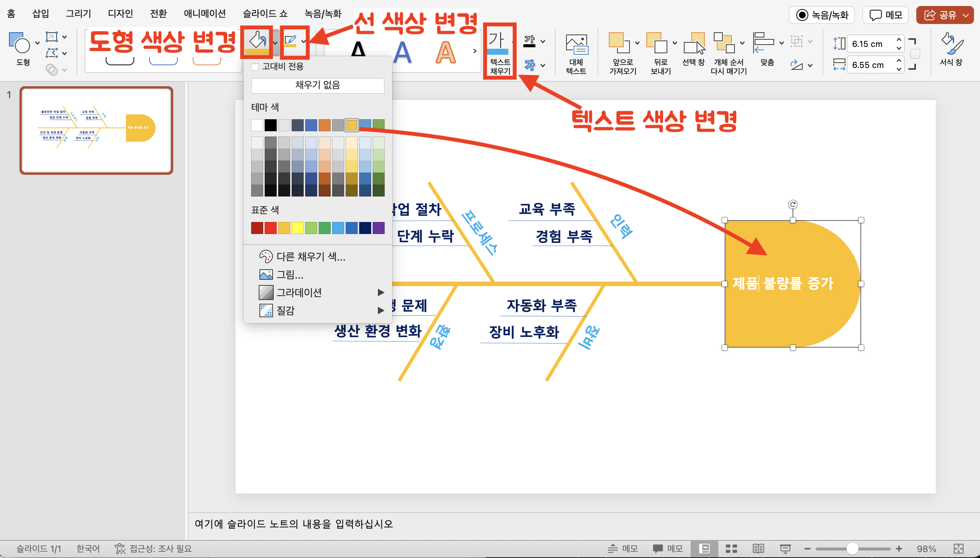The image size is (980, 558).
Task: Open the 질감 texture submenu
Action: (318, 310)
